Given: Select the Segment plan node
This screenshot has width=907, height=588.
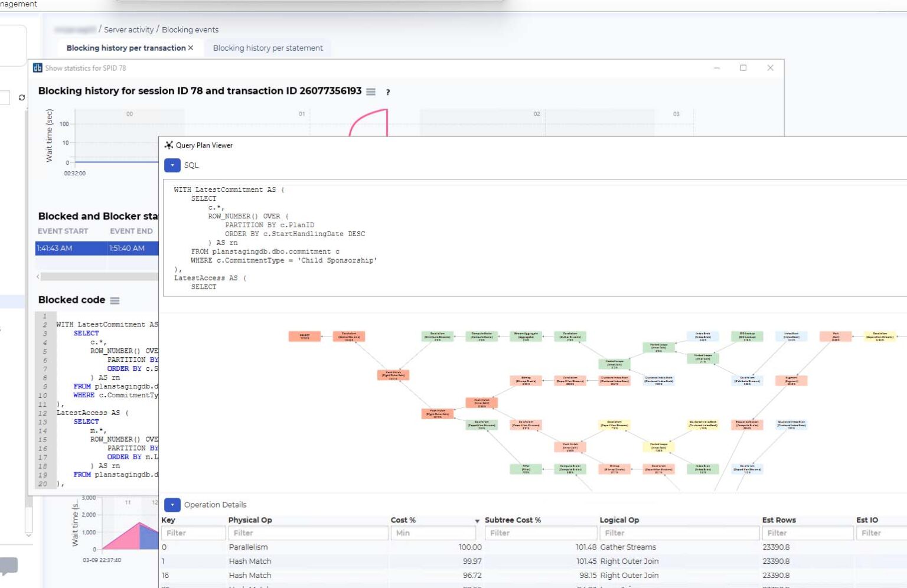Looking at the screenshot, I should (791, 381).
